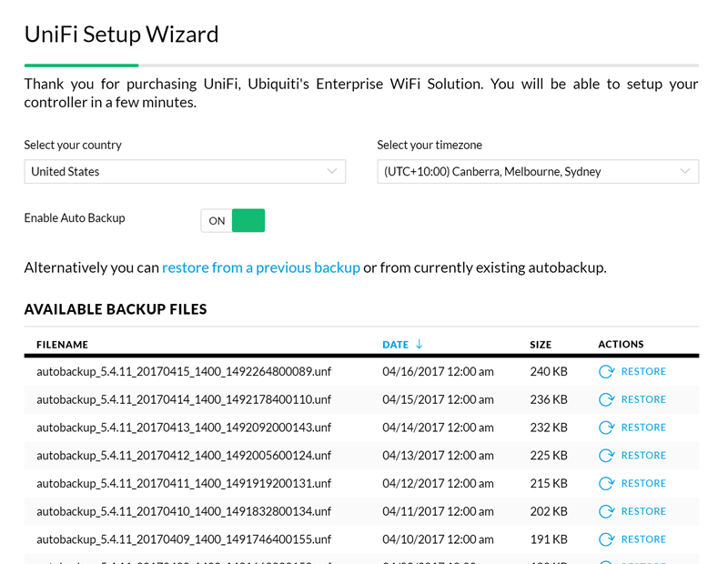Open the restore from a previous backup link
728x564 pixels.
click(x=261, y=267)
